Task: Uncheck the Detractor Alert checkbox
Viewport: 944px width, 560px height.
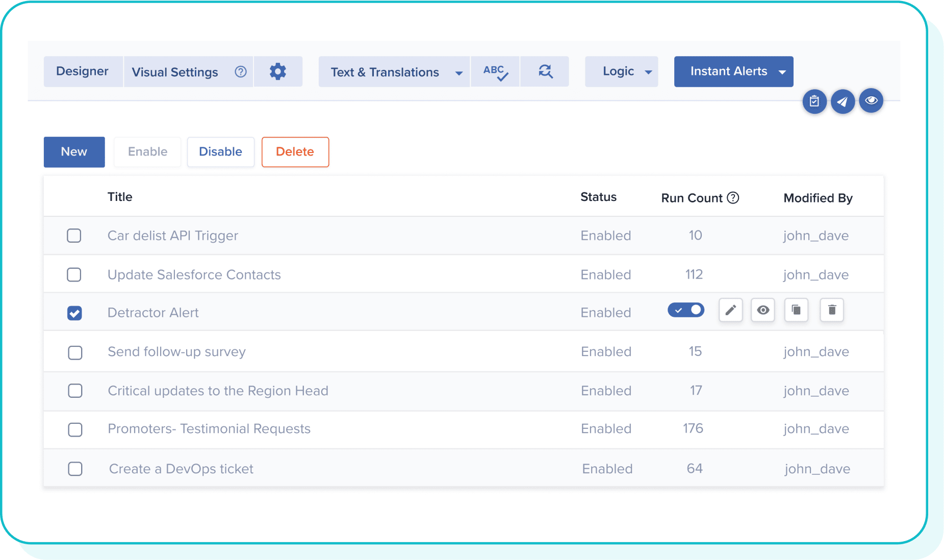Action: pos(74,313)
